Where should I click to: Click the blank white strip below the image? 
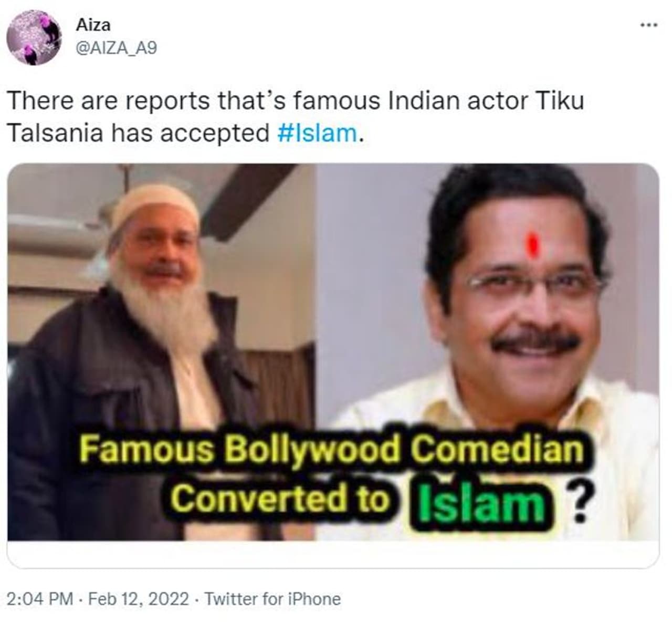click(x=333, y=554)
